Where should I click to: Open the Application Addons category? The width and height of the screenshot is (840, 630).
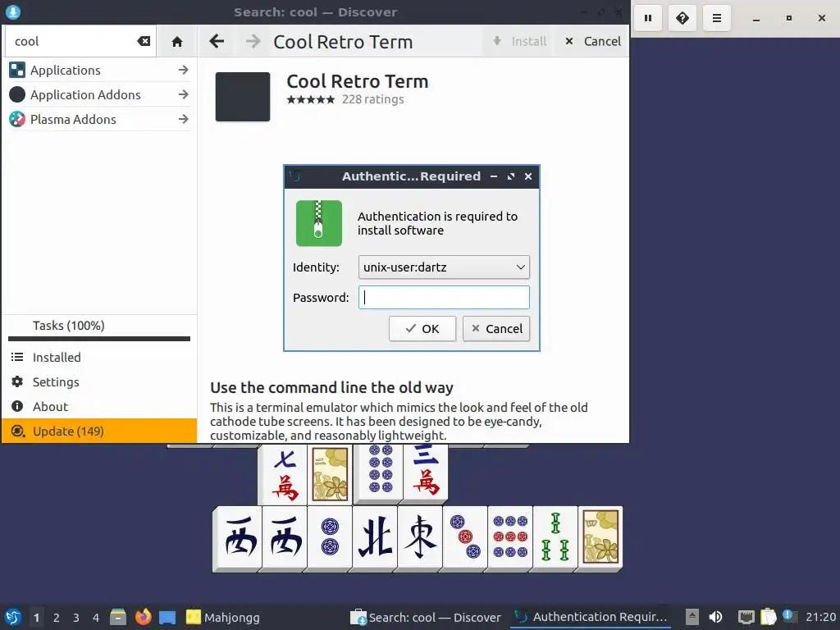pyautogui.click(x=99, y=95)
